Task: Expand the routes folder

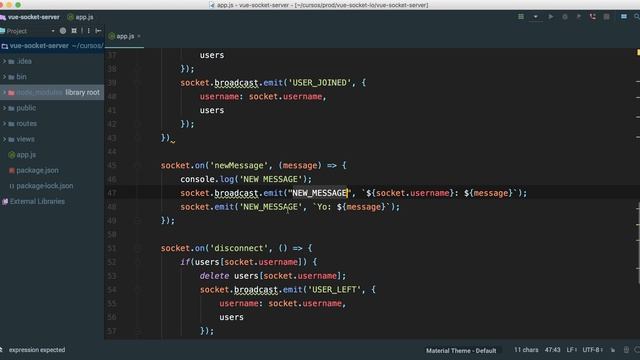Action: (x=4, y=123)
